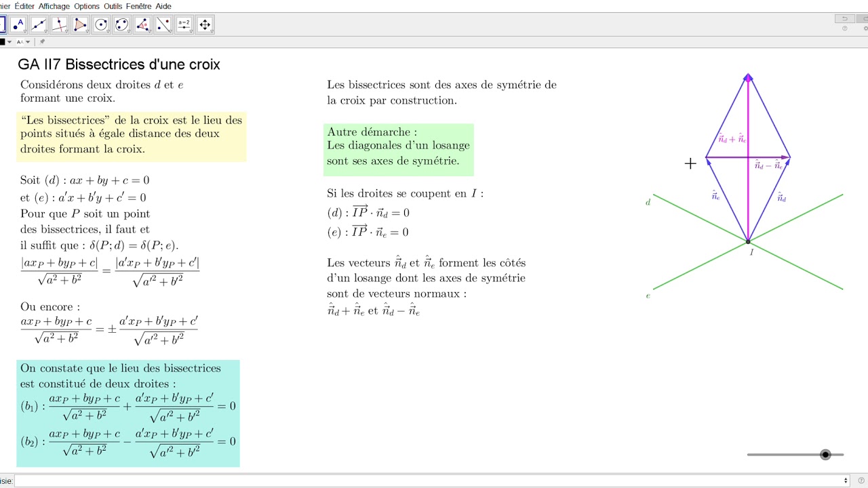Image resolution: width=868 pixels, height=488 pixels.
Task: Click the equation '(d) : IP · n_d = 0'
Action: pyautogui.click(x=368, y=212)
